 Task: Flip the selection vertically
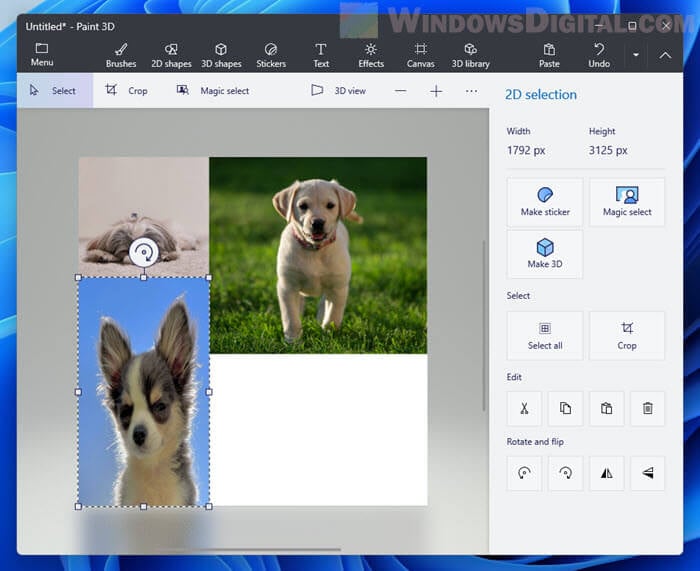[647, 473]
